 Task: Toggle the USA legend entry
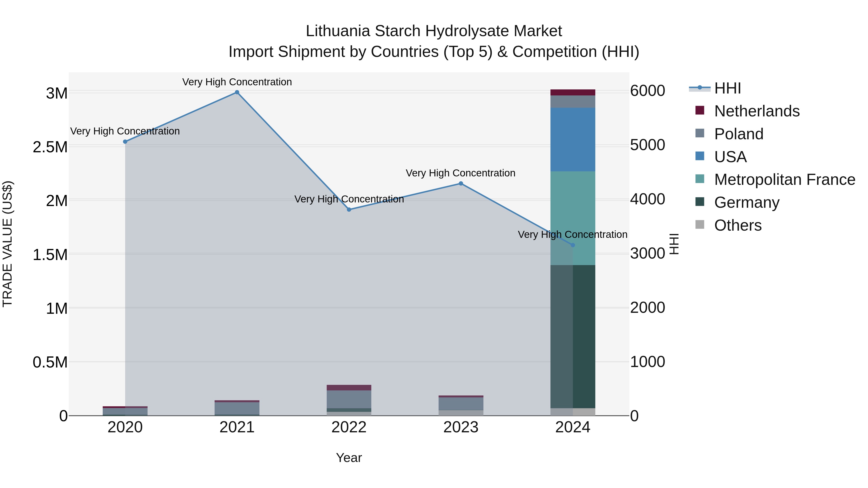click(x=721, y=157)
